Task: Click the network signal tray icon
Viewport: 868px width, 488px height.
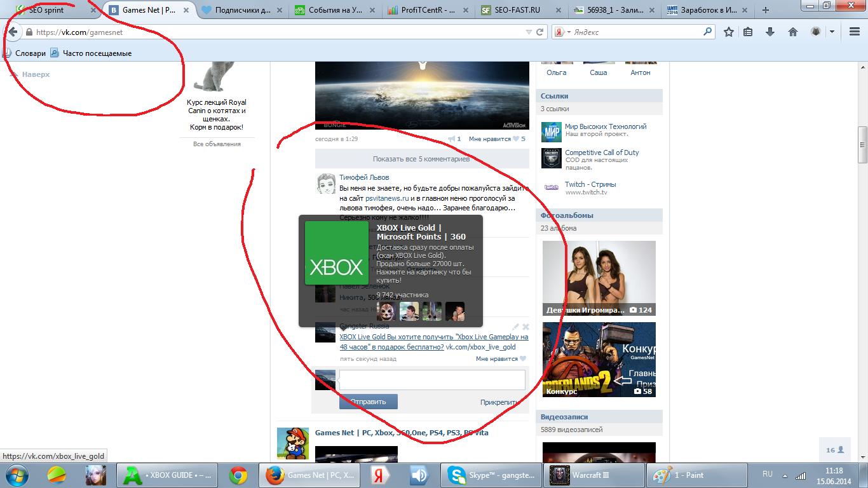Action: (x=801, y=475)
